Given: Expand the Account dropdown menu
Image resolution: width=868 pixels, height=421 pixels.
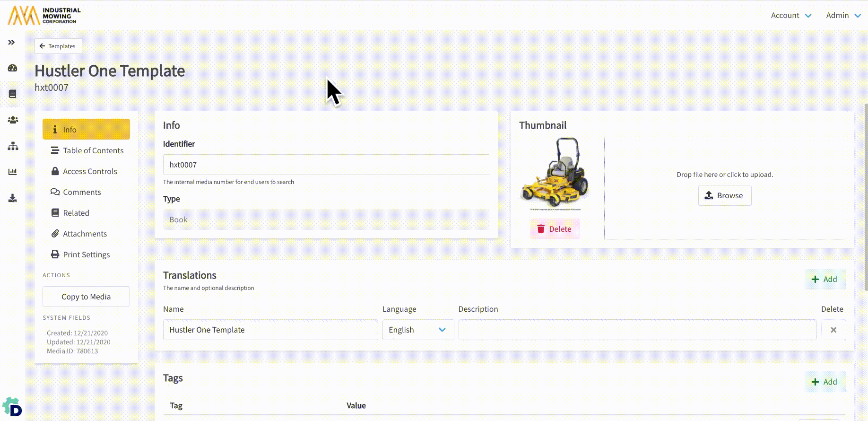Looking at the screenshot, I should tap(791, 15).
